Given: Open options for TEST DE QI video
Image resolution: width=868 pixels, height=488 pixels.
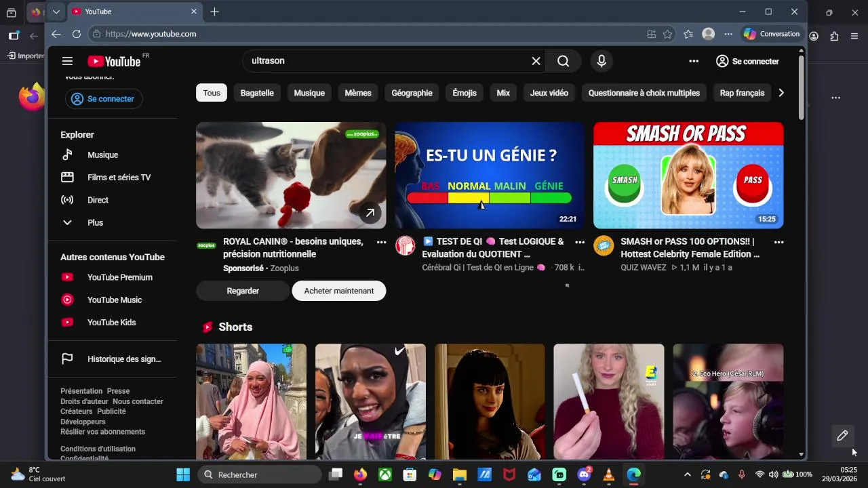Looking at the screenshot, I should tap(580, 242).
